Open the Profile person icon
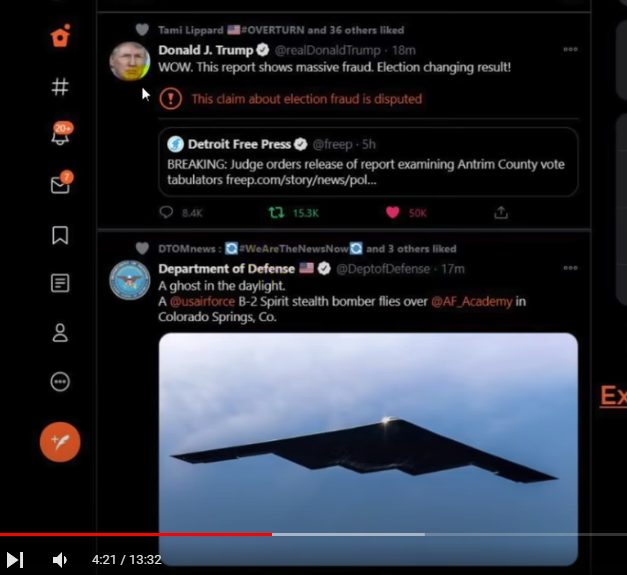This screenshot has height=575, width=627. click(60, 333)
